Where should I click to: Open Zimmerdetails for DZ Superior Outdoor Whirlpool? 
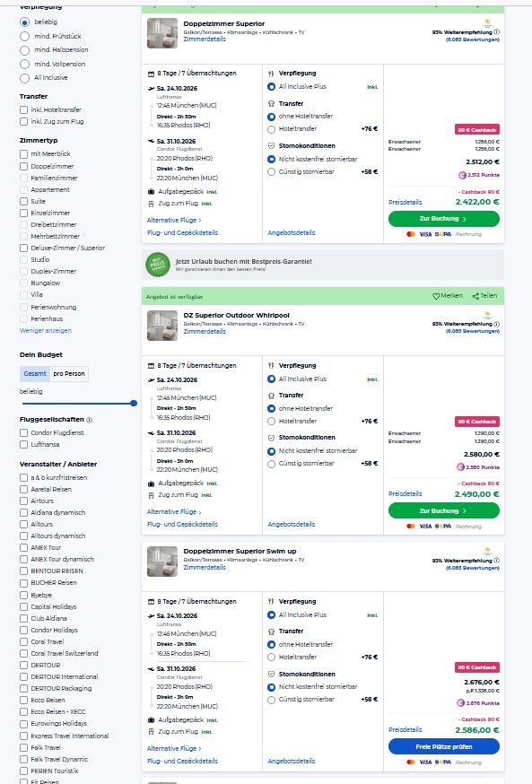[205, 331]
